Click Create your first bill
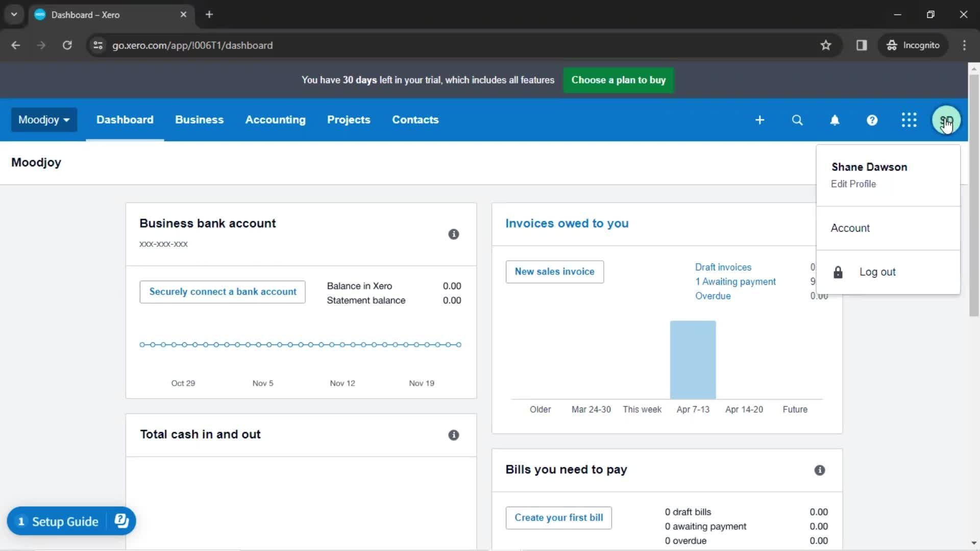This screenshot has height=551, width=980. tap(558, 518)
